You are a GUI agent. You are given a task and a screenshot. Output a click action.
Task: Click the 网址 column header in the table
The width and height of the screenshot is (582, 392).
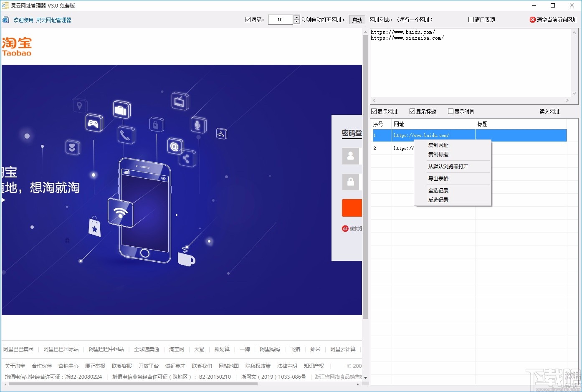(x=433, y=124)
